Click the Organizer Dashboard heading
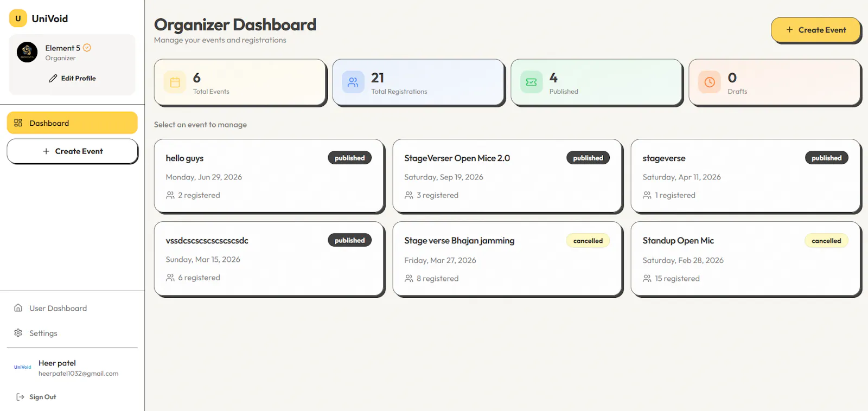Viewport: 868px width, 411px height. (235, 25)
